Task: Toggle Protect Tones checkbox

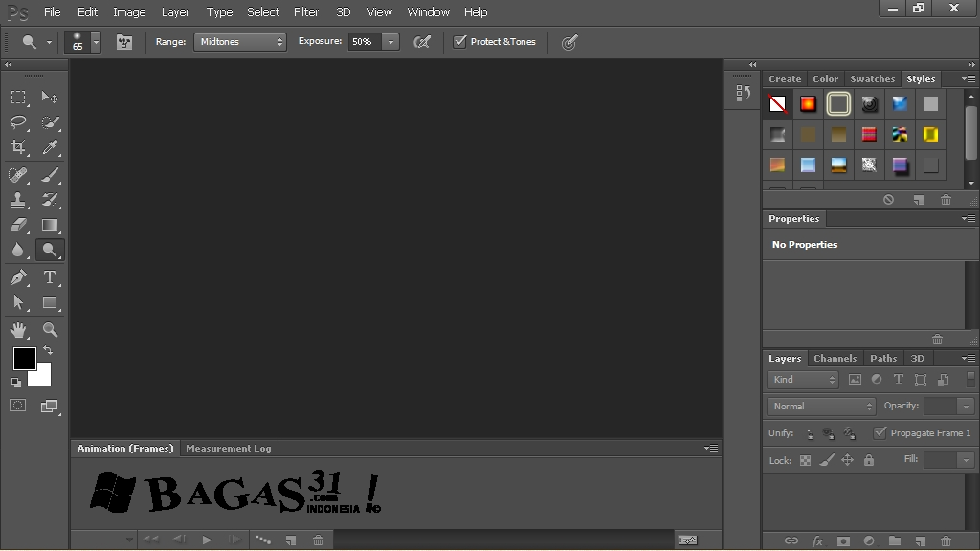Action: point(460,42)
